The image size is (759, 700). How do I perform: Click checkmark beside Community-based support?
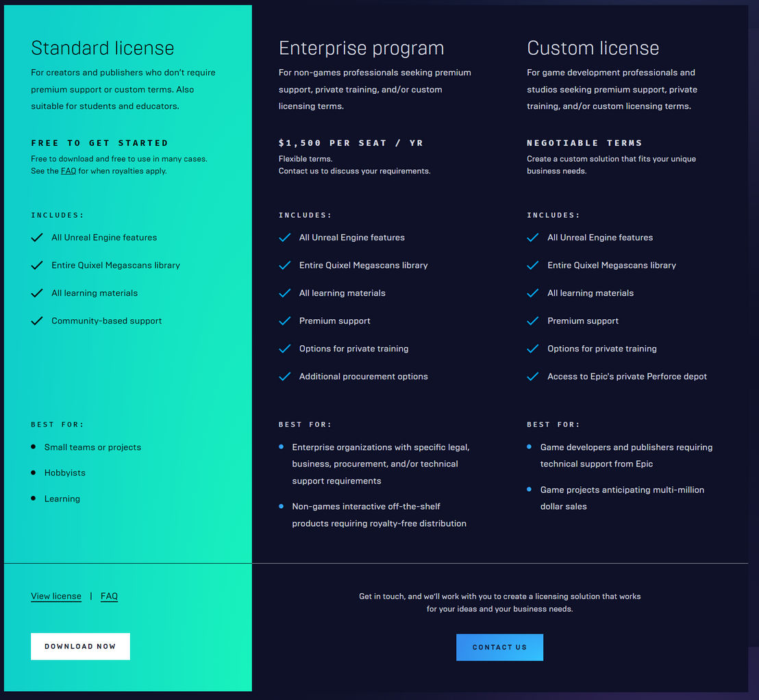37,321
